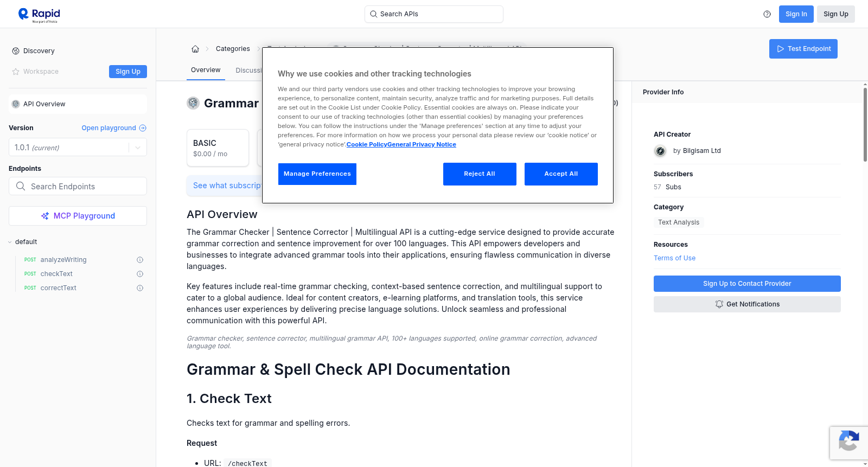Open the checkText endpoint
868x467 pixels.
tap(56, 274)
